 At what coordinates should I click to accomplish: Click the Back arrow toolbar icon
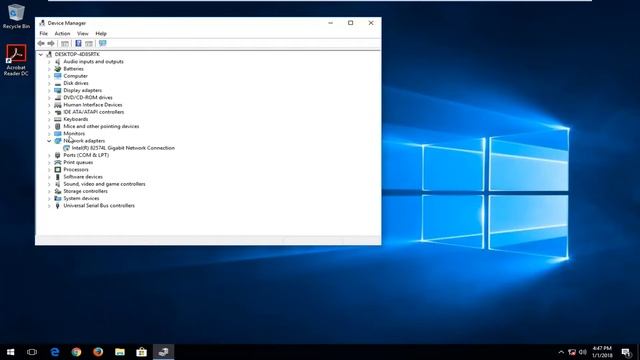pyautogui.click(x=41, y=43)
